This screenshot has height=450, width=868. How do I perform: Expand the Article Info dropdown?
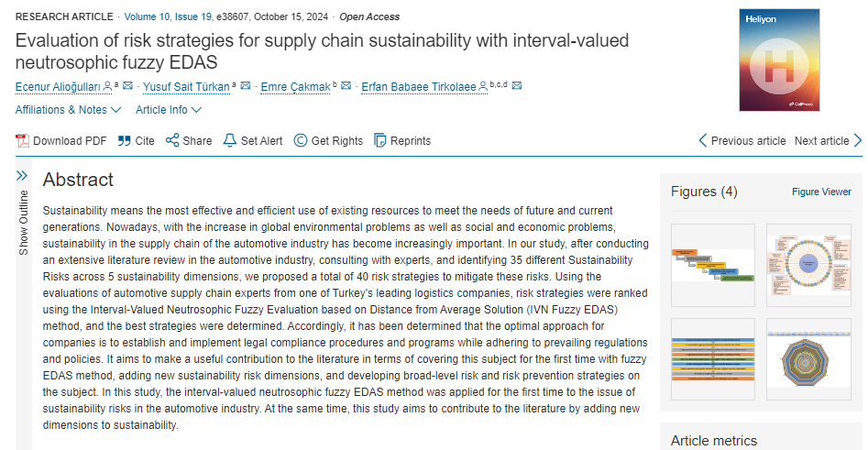pyautogui.click(x=169, y=110)
